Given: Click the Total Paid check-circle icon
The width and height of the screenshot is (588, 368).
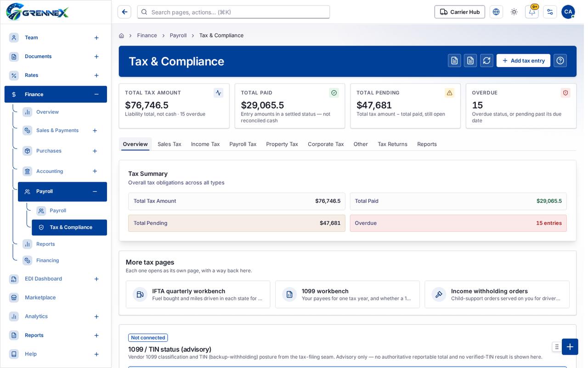Looking at the screenshot, I should click(x=334, y=93).
